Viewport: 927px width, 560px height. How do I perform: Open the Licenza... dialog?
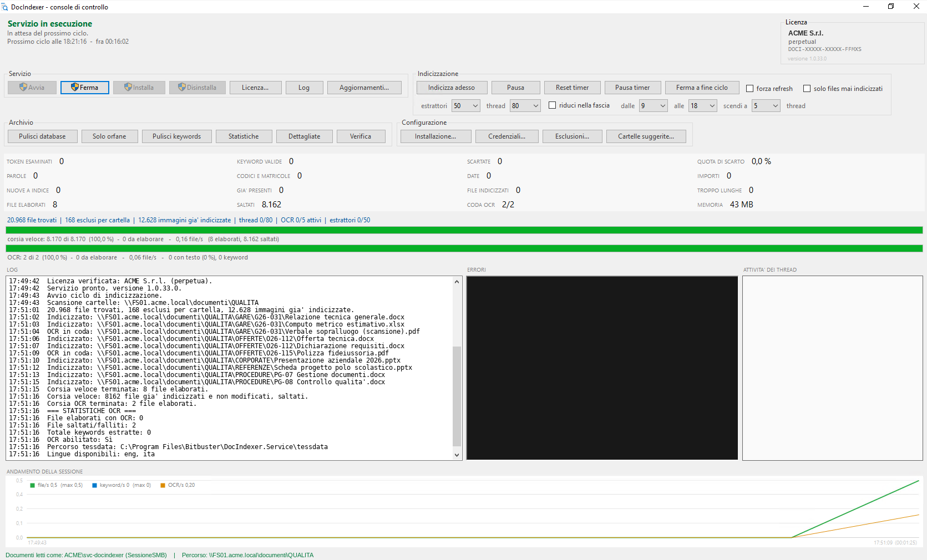click(x=255, y=88)
